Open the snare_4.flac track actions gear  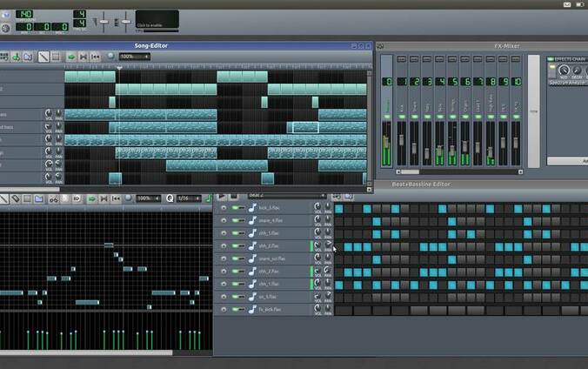click(x=224, y=220)
